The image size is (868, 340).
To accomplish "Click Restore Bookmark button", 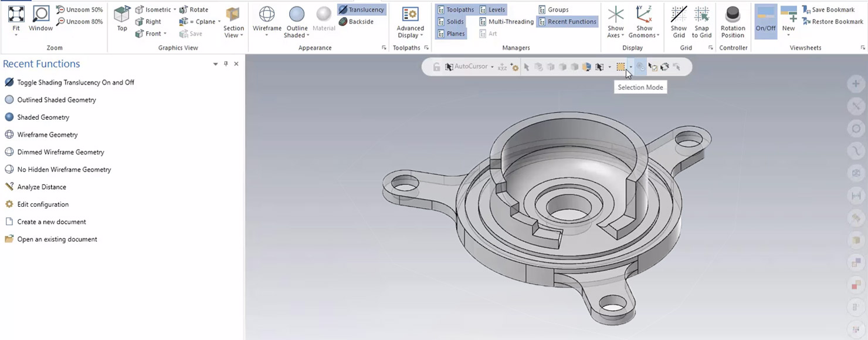I will pos(832,22).
